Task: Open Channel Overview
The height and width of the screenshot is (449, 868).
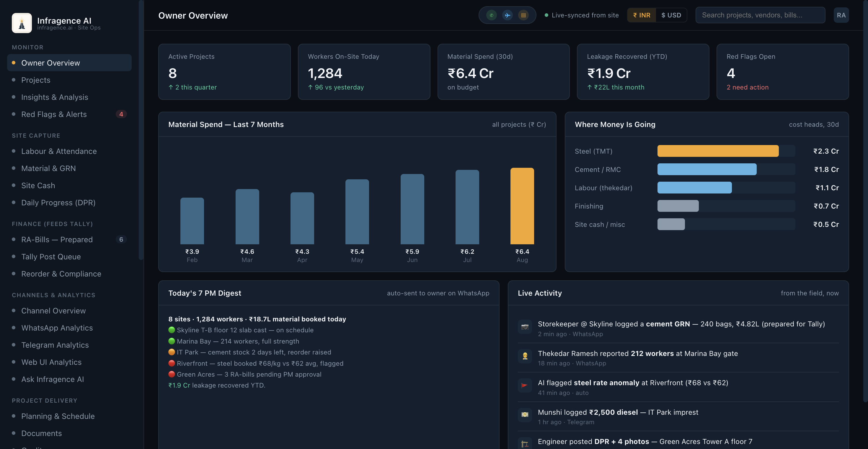Action: click(x=69, y=310)
